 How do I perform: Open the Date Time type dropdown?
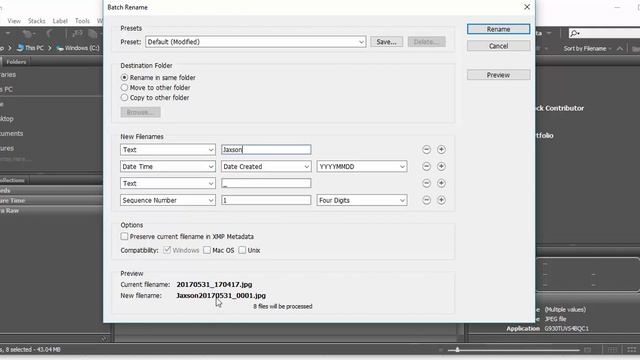tap(168, 166)
